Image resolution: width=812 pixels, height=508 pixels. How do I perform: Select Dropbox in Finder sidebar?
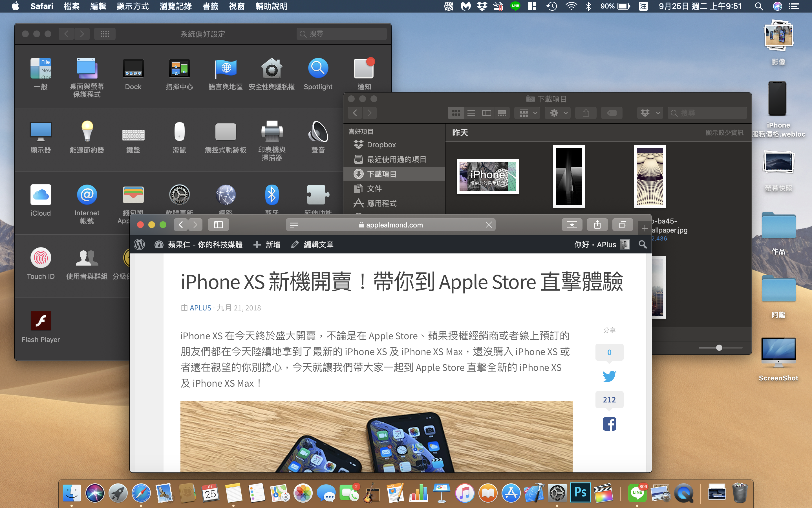point(394,144)
